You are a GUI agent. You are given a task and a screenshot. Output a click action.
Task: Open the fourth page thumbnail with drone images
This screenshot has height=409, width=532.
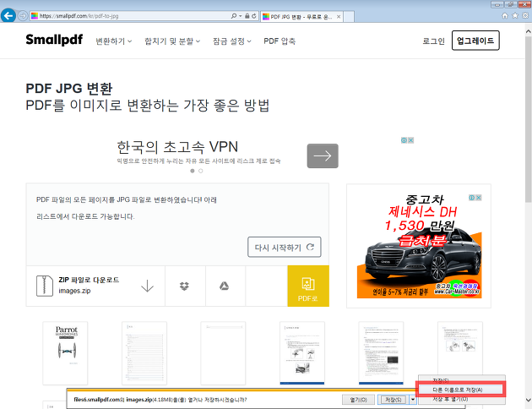302,353
